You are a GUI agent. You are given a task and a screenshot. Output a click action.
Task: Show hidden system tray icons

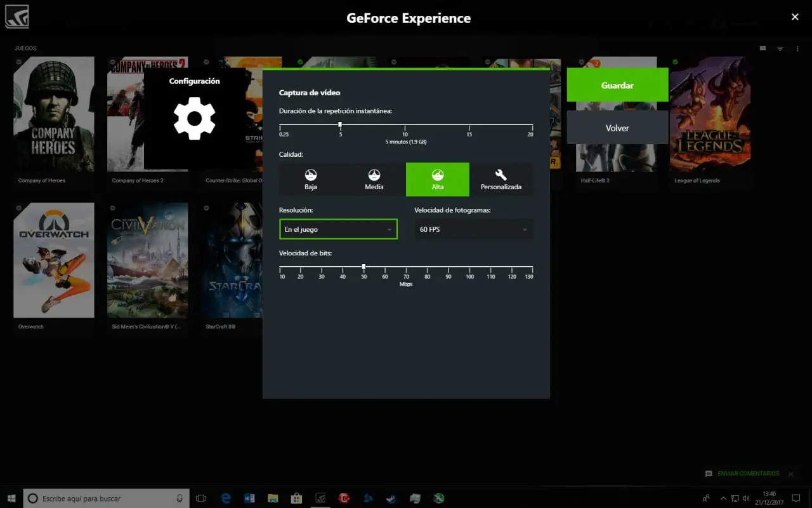click(x=723, y=498)
